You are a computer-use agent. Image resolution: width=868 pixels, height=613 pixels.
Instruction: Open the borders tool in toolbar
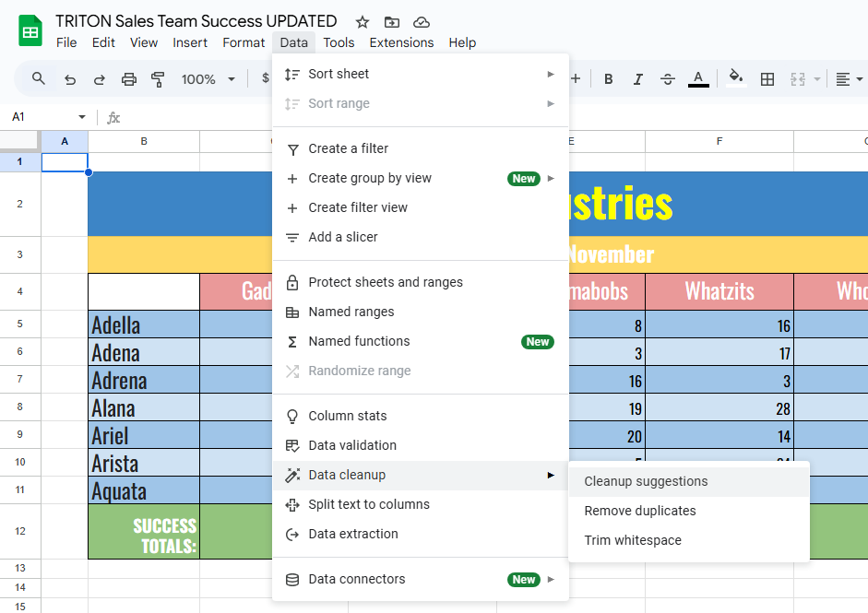(767, 79)
